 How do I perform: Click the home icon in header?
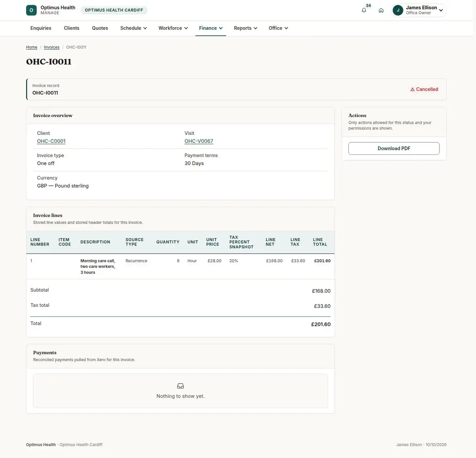(x=381, y=10)
